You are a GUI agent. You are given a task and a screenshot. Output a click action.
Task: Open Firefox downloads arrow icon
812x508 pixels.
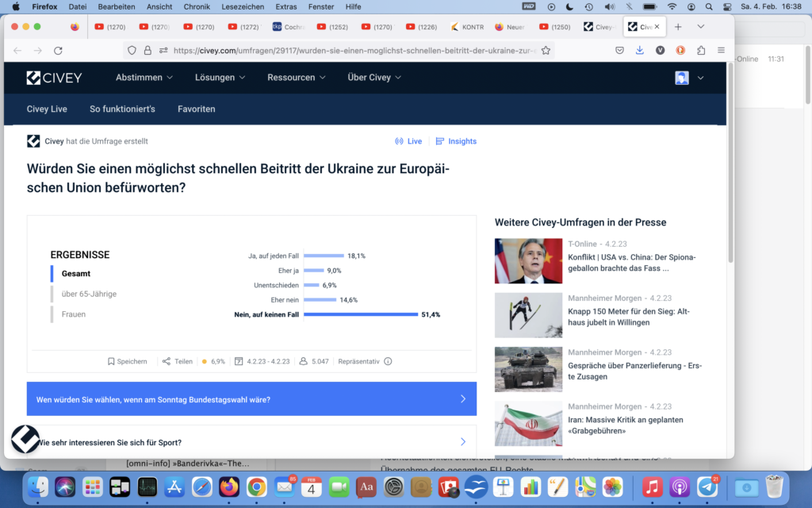[x=640, y=50]
